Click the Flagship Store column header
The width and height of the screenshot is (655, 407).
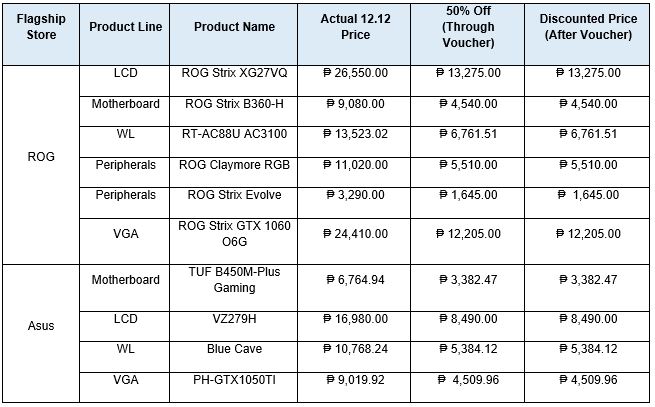coord(41,34)
